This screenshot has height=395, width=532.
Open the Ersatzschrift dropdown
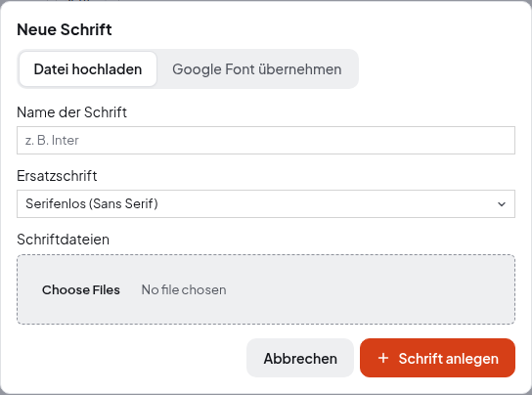pyautogui.click(x=266, y=203)
